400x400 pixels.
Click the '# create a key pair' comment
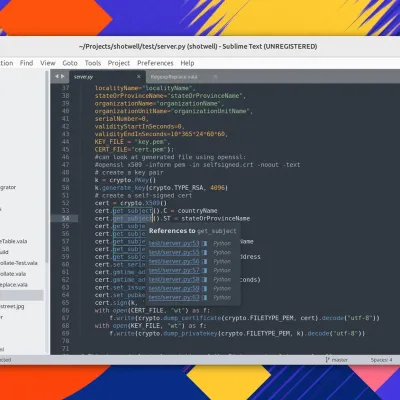tap(129, 173)
